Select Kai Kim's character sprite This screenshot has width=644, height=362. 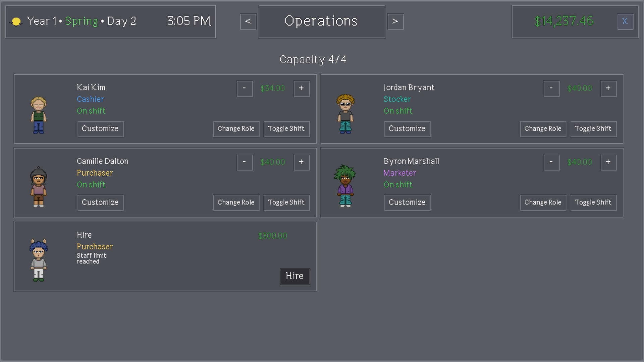(39, 115)
